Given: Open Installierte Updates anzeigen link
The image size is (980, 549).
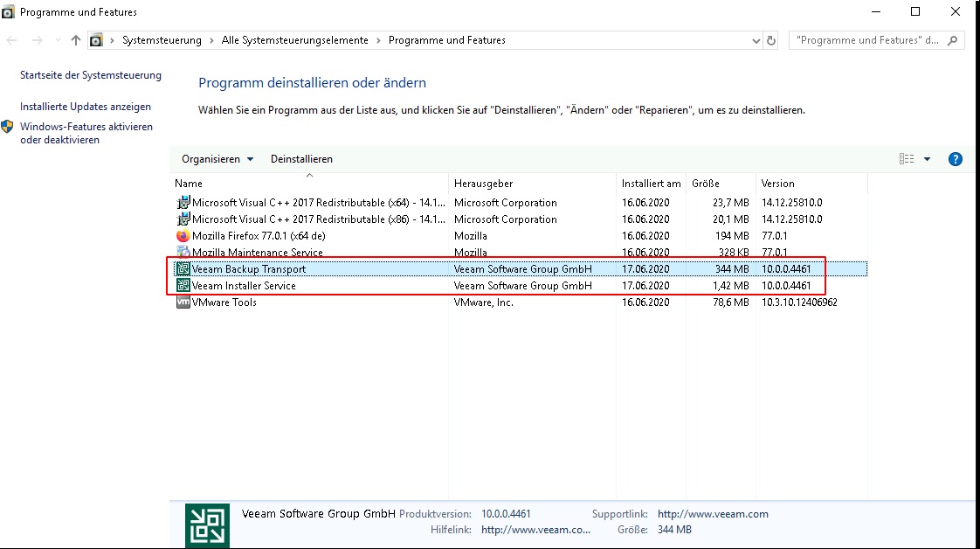Looking at the screenshot, I should coord(86,107).
